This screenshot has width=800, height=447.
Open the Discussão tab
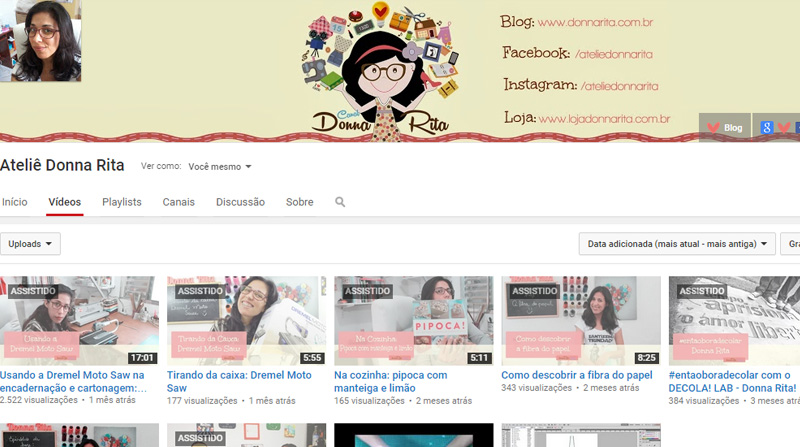point(240,202)
